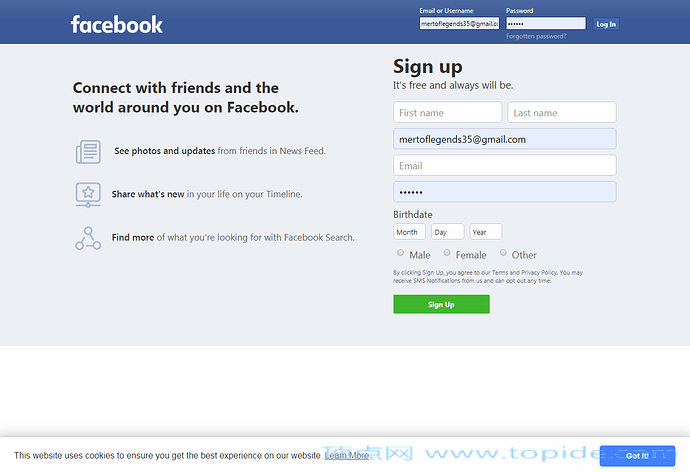Click the Facebook Search graph icon
This screenshot has width=690, height=472.
coord(88,238)
